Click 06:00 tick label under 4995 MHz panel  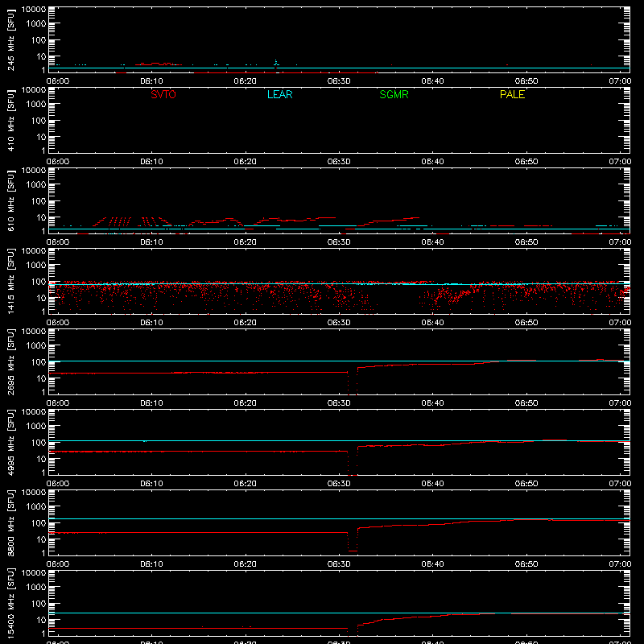pyautogui.click(x=58, y=484)
